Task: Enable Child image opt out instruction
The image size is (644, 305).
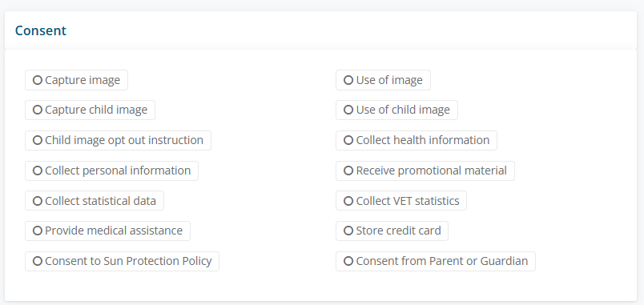Action: click(x=118, y=140)
